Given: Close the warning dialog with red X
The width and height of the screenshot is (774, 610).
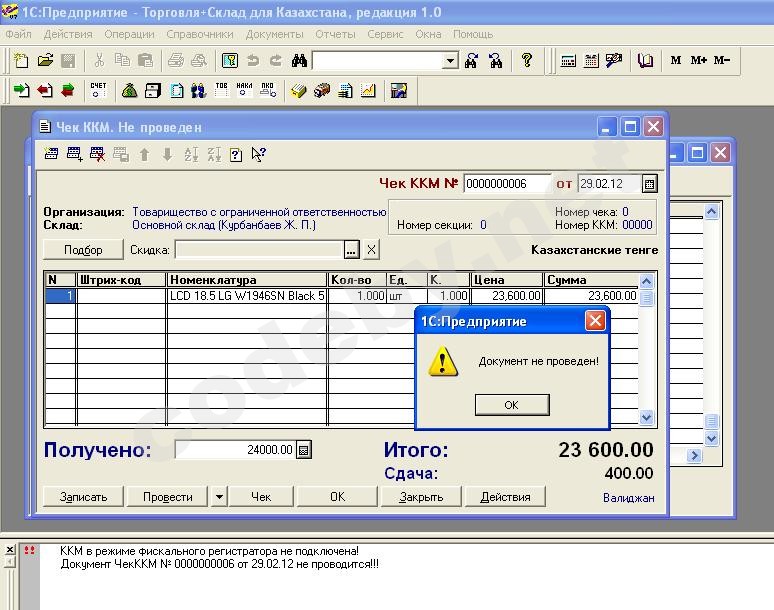Looking at the screenshot, I should tap(595, 321).
